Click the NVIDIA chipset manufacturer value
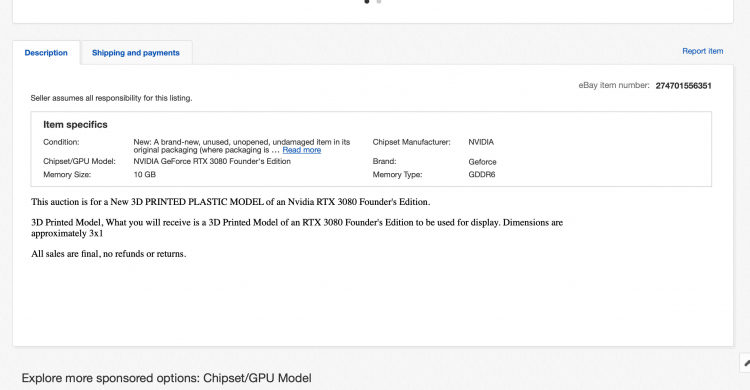Image resolution: width=750 pixels, height=390 pixels. pos(481,142)
